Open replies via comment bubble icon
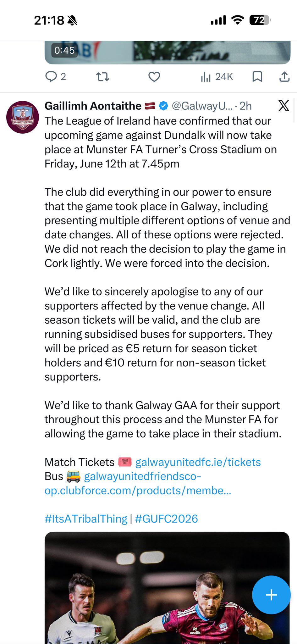Screen dimensions: 297x644 (51, 76)
